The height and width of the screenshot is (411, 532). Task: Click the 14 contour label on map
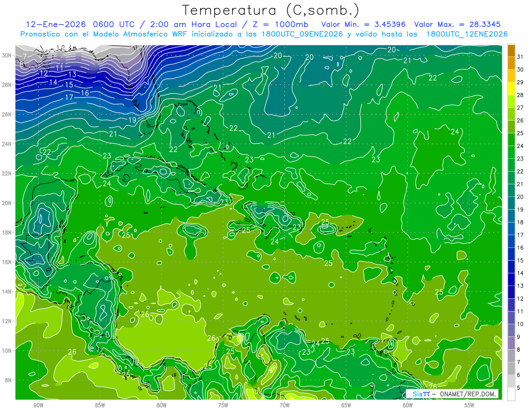tap(53, 82)
